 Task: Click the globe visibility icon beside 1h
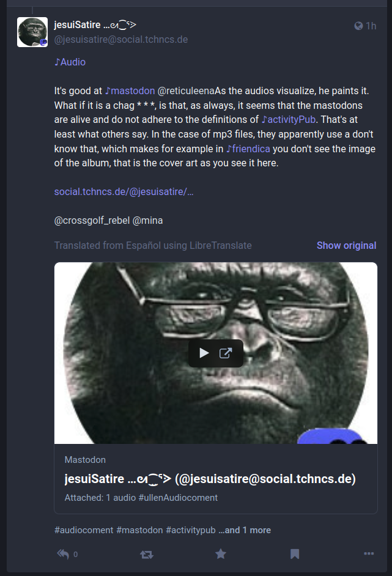pyautogui.click(x=358, y=26)
